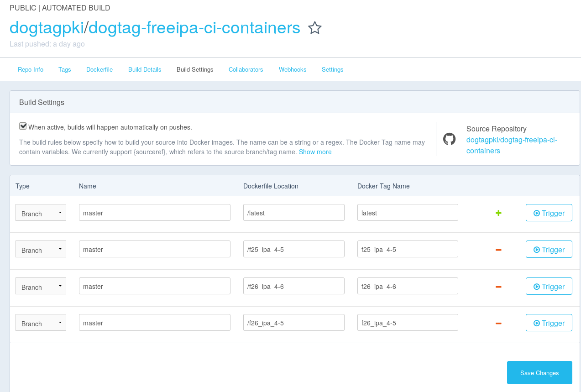
Task: Click the GitHub icon next to Source Repository
Action: [449, 138]
